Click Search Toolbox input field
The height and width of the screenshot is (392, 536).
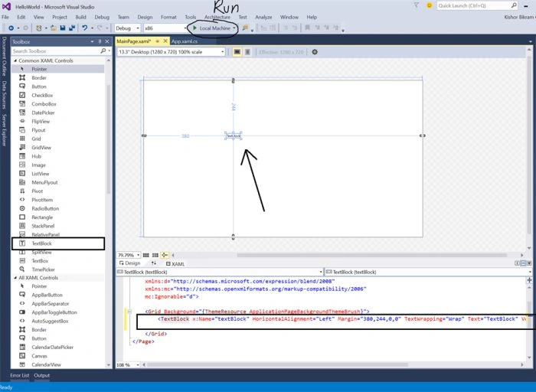55,51
